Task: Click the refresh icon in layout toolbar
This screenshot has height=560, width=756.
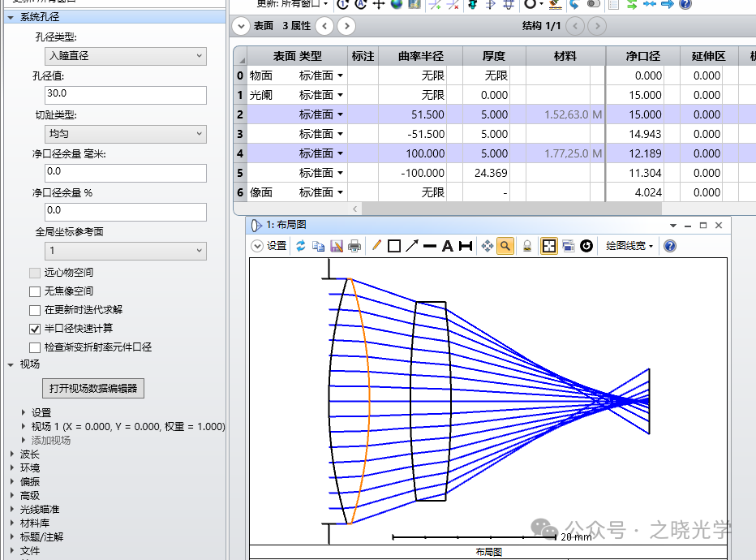Action: [x=300, y=246]
